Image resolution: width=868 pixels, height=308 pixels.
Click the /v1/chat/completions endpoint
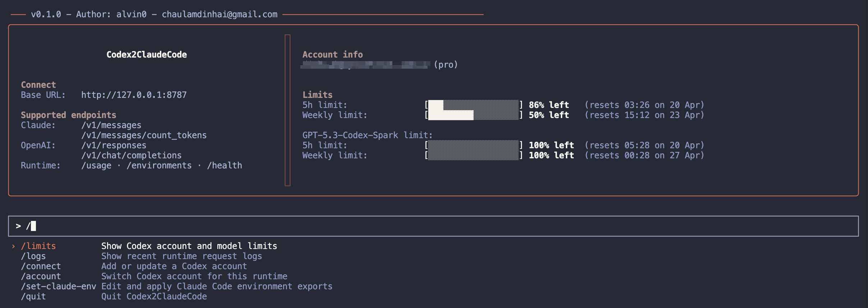[x=131, y=155]
